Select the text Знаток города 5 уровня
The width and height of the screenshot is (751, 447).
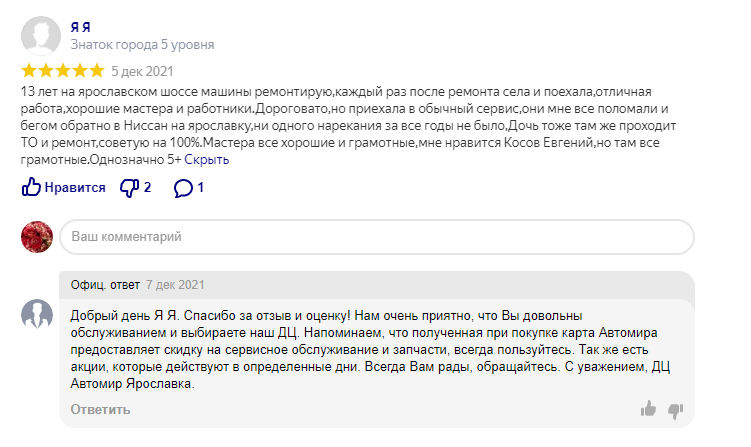[x=142, y=45]
